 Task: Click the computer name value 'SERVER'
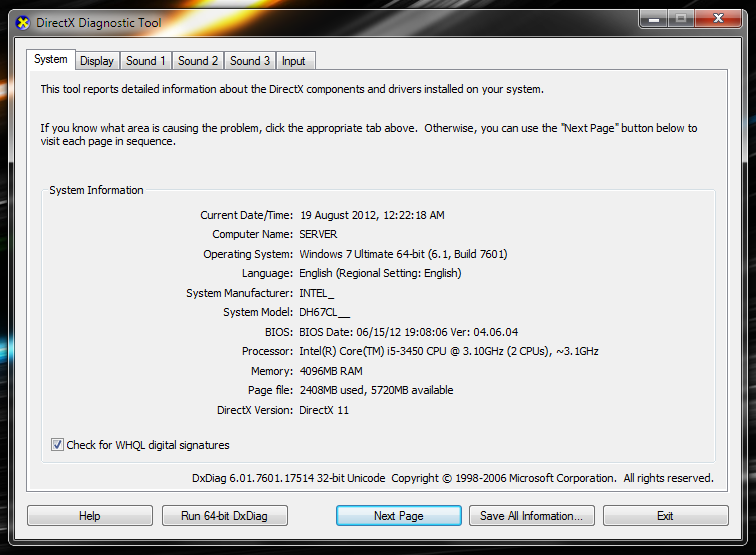tap(318, 234)
